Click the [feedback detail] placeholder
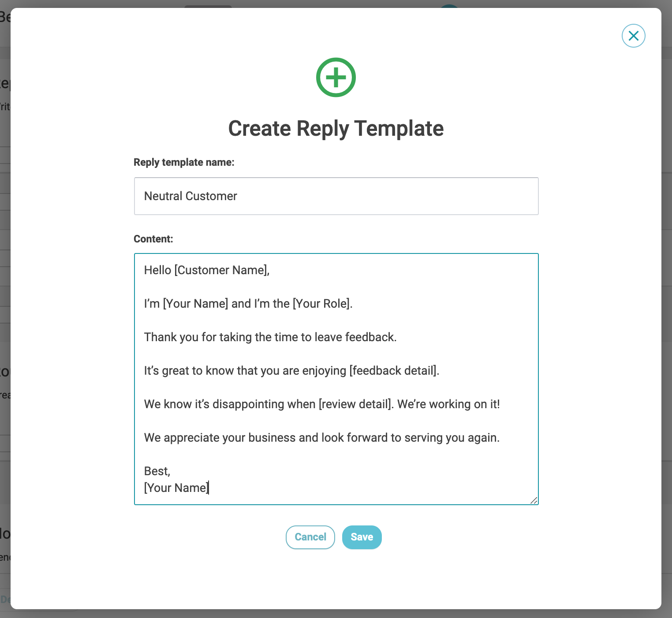 click(393, 371)
